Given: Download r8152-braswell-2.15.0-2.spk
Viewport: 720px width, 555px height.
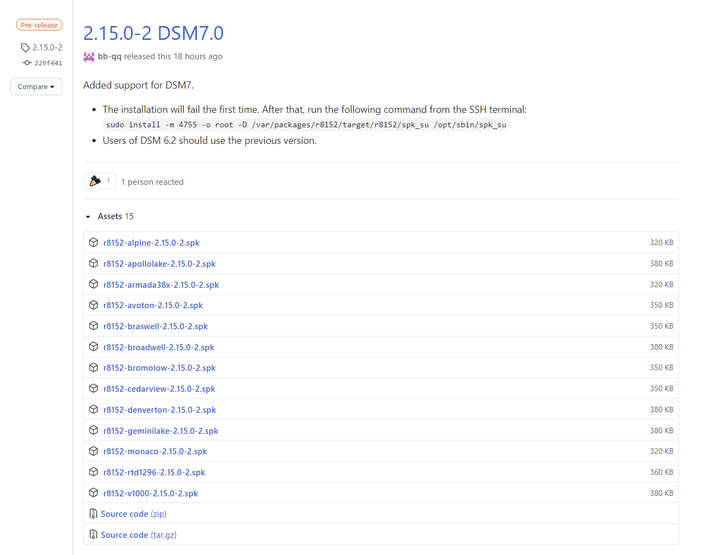Looking at the screenshot, I should point(156,326).
